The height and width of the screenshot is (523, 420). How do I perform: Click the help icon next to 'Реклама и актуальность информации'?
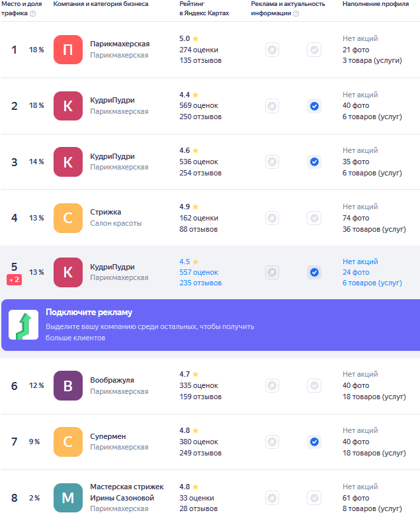(x=296, y=14)
